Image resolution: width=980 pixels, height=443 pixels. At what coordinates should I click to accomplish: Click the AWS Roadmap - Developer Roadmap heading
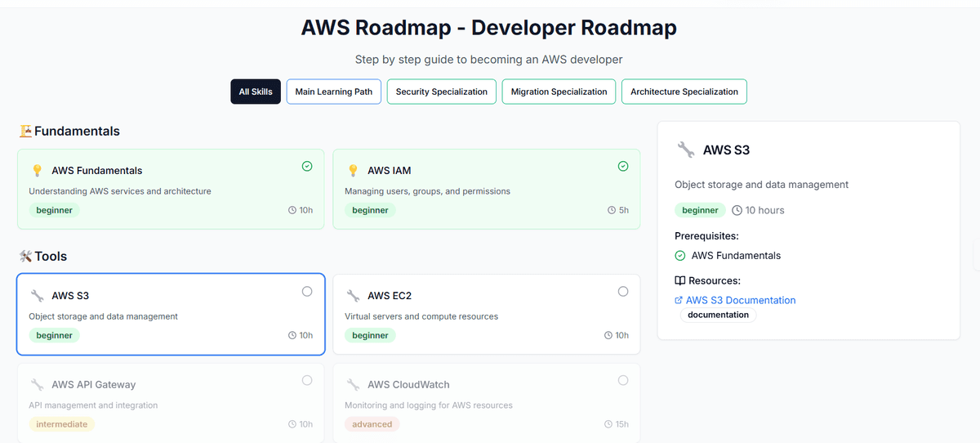[489, 27]
